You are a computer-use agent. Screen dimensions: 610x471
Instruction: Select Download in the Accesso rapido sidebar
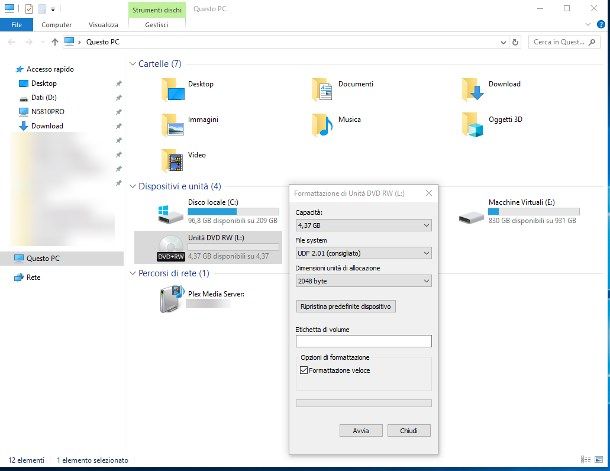tap(47, 126)
